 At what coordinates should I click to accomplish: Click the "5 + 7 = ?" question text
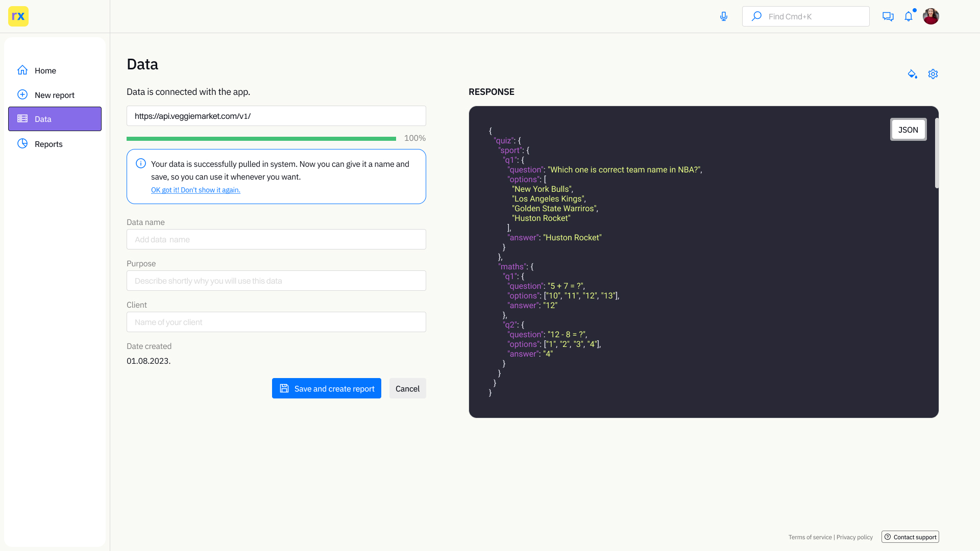click(x=566, y=286)
